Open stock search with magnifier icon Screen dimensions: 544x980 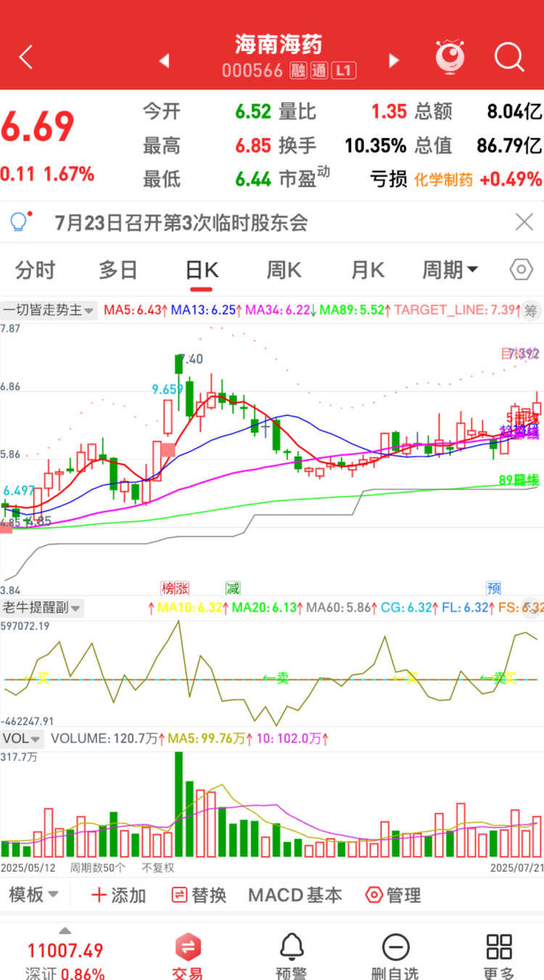509,57
